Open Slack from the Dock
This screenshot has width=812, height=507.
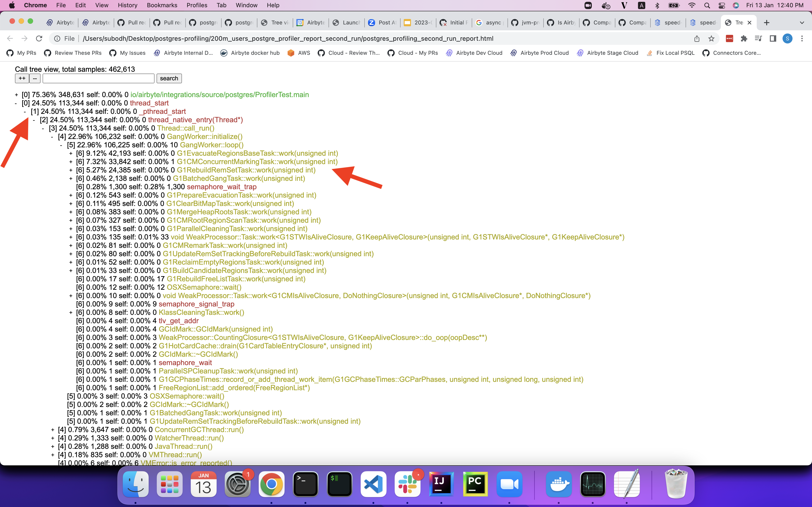pos(408,484)
